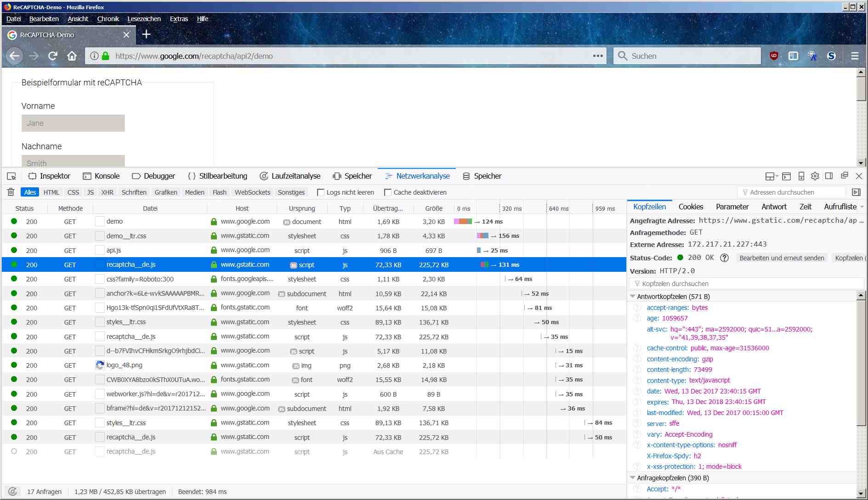The image size is (868, 500).
Task: Open the performance analysis reload icon
Action: click(13, 492)
